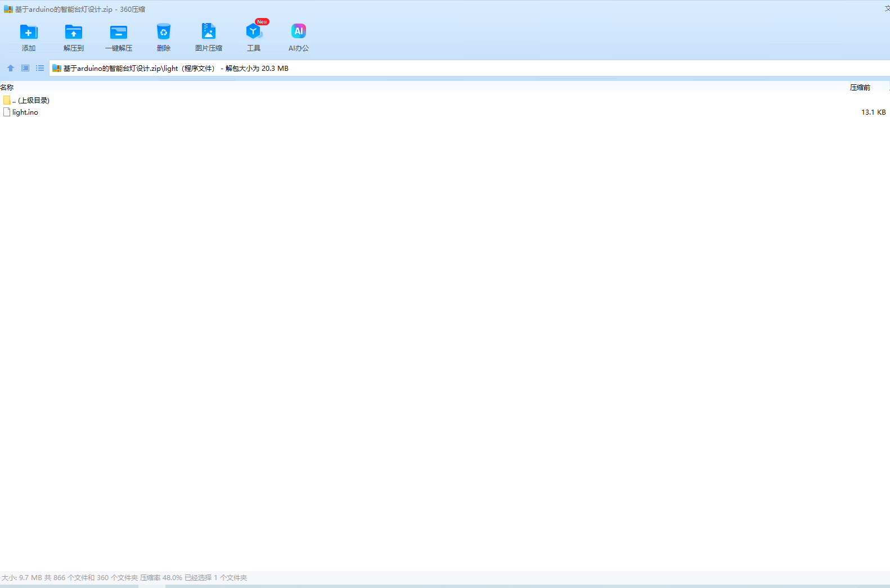This screenshot has width=890, height=588.
Task: Click the app icon in the title bar
Action: (8, 10)
